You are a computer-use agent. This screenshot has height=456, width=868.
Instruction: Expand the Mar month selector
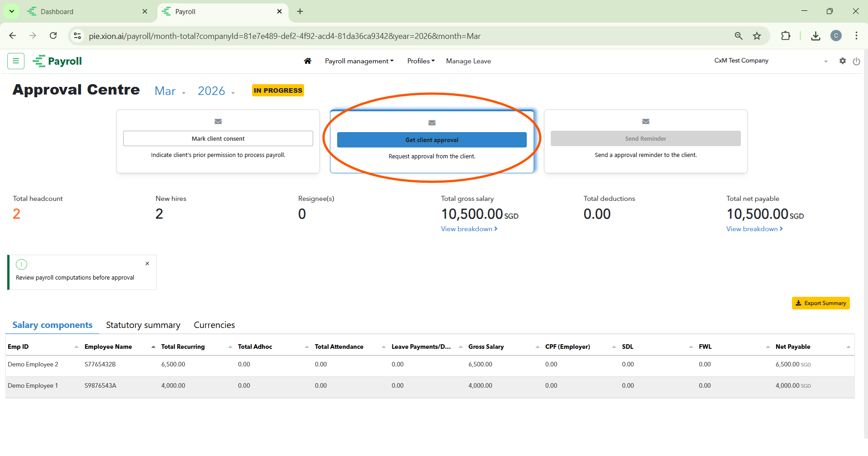tap(170, 91)
